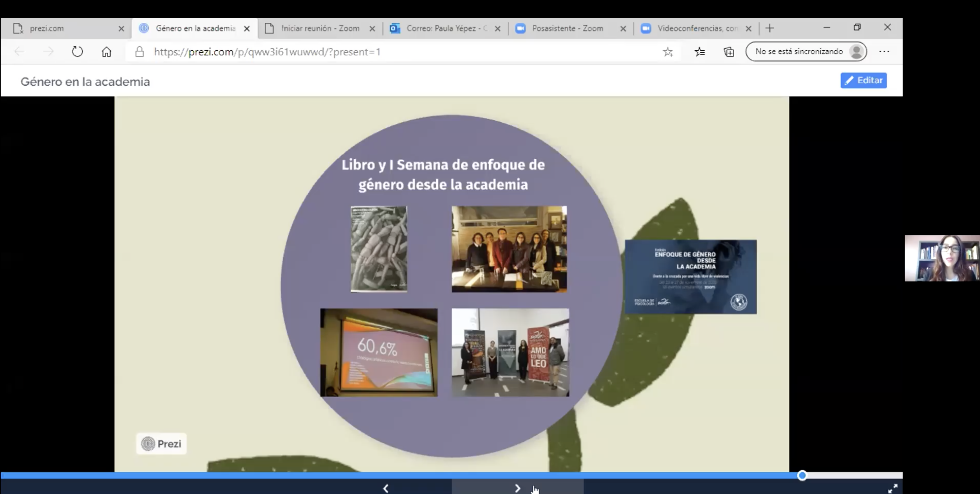Image resolution: width=980 pixels, height=494 pixels.
Task: Switch to the Correo: Paula Yépez tab
Action: pyautogui.click(x=446, y=28)
